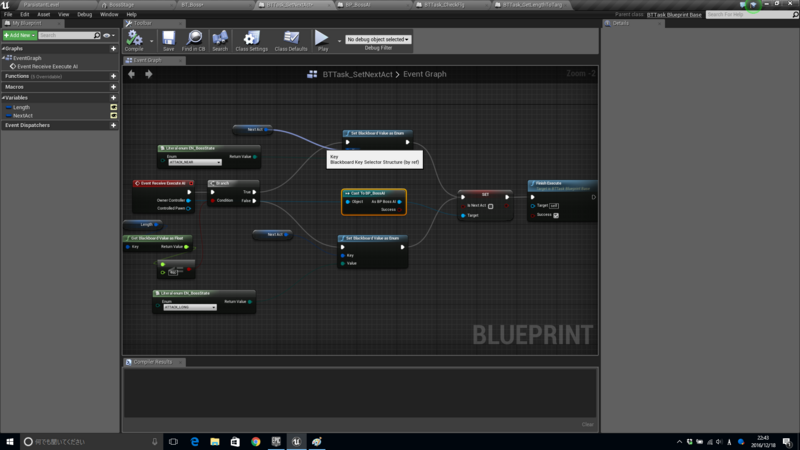Image resolution: width=800 pixels, height=450 pixels.
Task: Open Epic Games Launcher on taskbar
Action: [276, 441]
